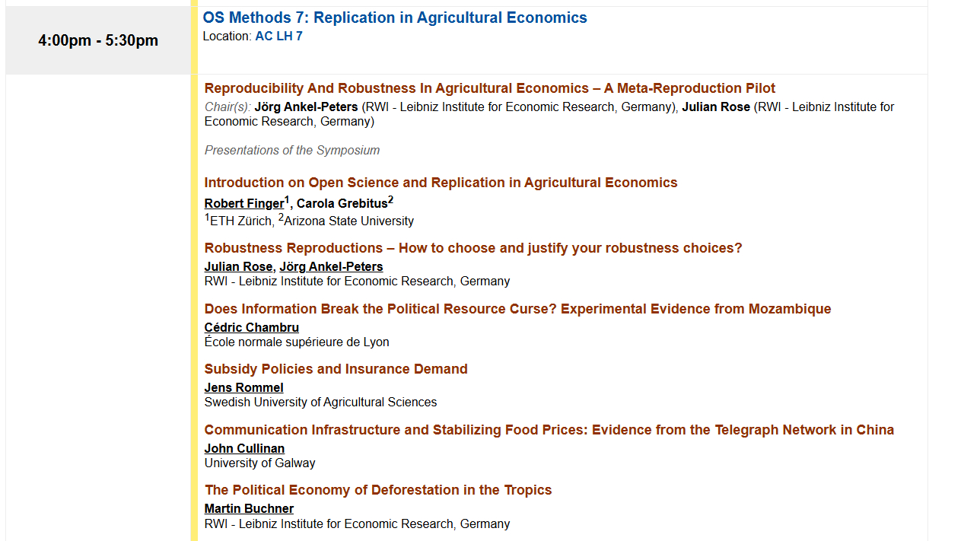980x541 pixels.
Task: Click the John Cullinan presenter name
Action: point(244,449)
